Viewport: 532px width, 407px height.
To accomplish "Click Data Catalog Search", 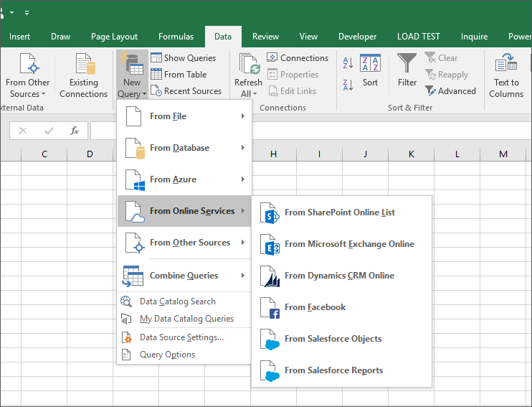I will coord(184,301).
